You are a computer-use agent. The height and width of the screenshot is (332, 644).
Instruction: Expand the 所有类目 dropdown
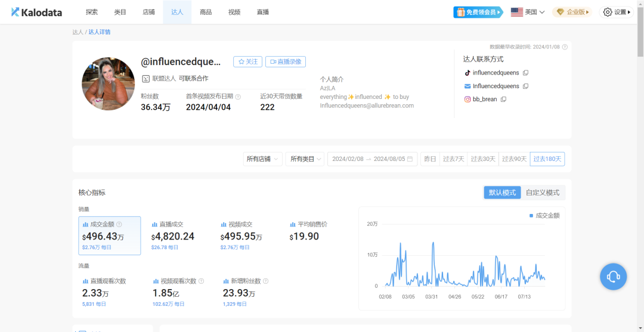tap(304, 159)
